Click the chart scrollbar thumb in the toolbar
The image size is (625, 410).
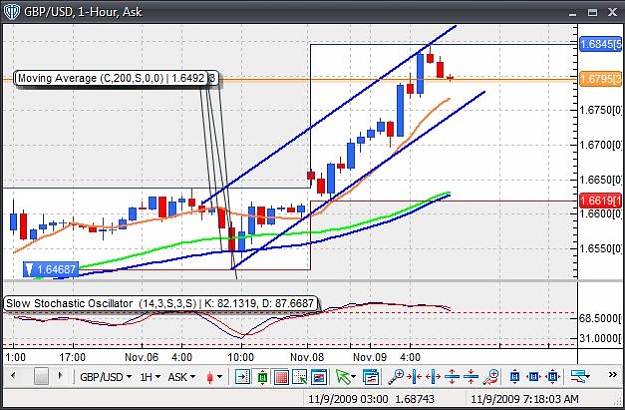click(41, 376)
